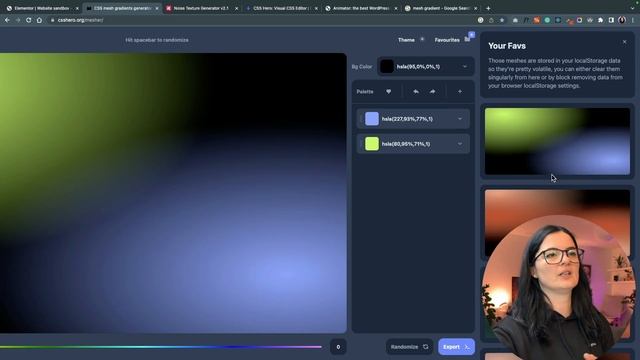
Task: Click the heart icon beside Palette
Action: coord(389,91)
